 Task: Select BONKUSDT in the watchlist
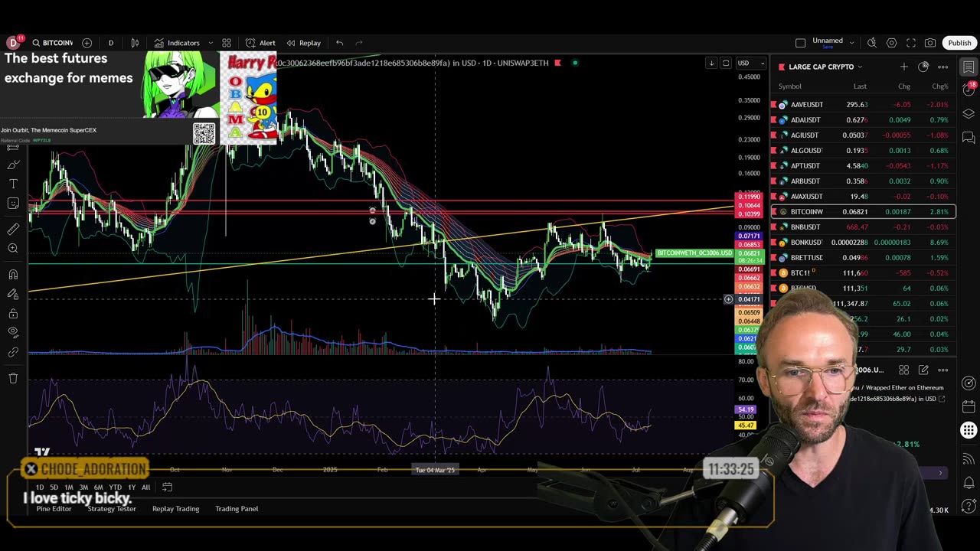point(864,242)
